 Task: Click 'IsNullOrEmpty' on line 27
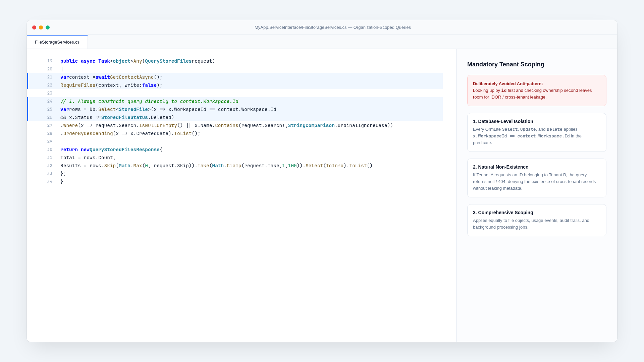tap(158, 125)
